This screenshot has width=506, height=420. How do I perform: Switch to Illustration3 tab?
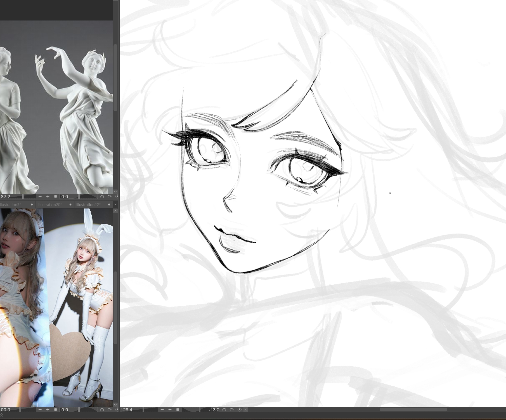[x=10, y=204]
